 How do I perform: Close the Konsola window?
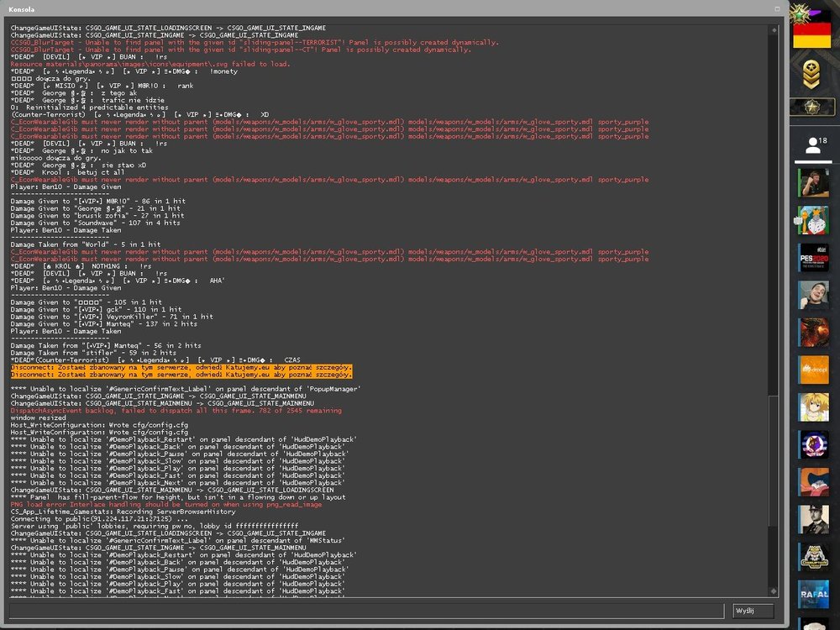coord(777,8)
